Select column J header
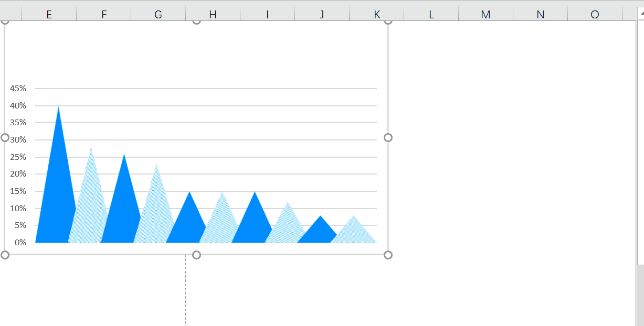This screenshot has height=326, width=644. point(322,14)
